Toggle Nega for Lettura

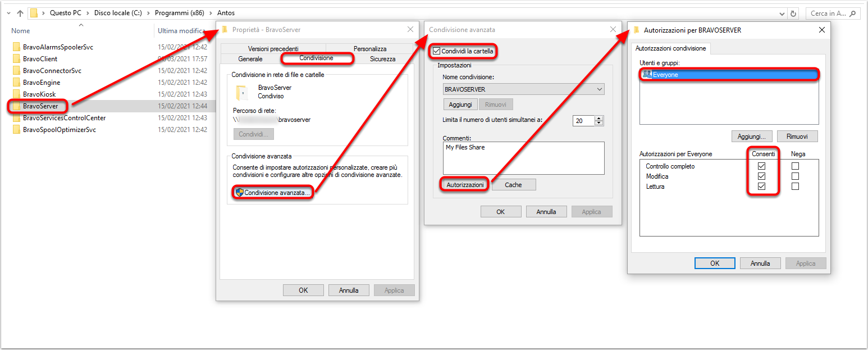(795, 187)
